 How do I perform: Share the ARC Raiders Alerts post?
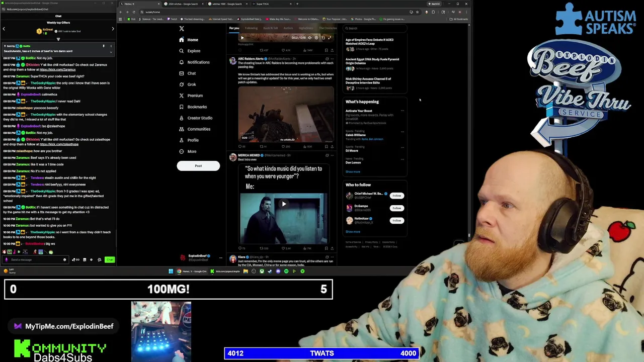[332, 146]
